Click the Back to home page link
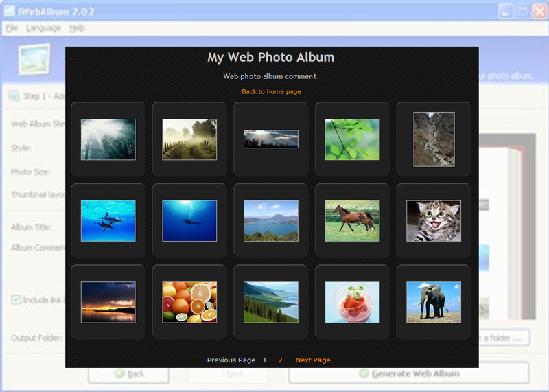This screenshot has width=549, height=392. pyautogui.click(x=271, y=91)
